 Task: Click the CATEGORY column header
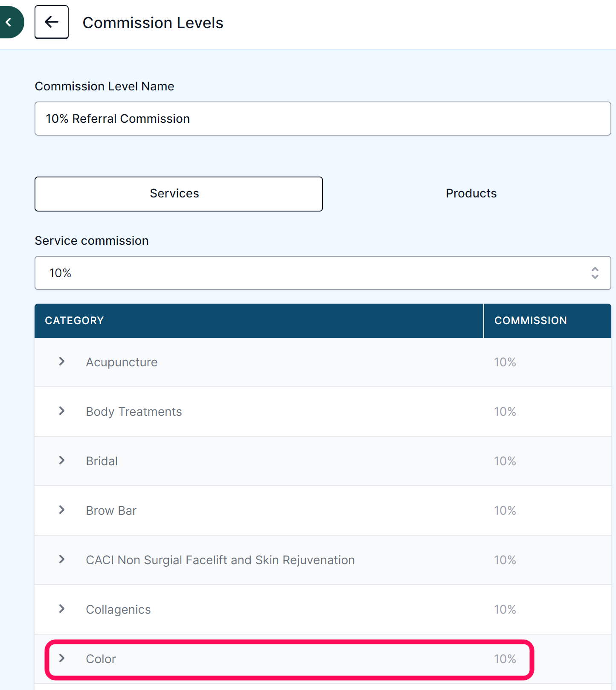[x=75, y=321]
